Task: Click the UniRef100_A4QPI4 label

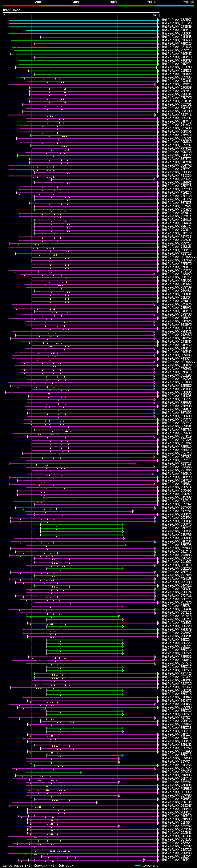Action: coord(177,859)
